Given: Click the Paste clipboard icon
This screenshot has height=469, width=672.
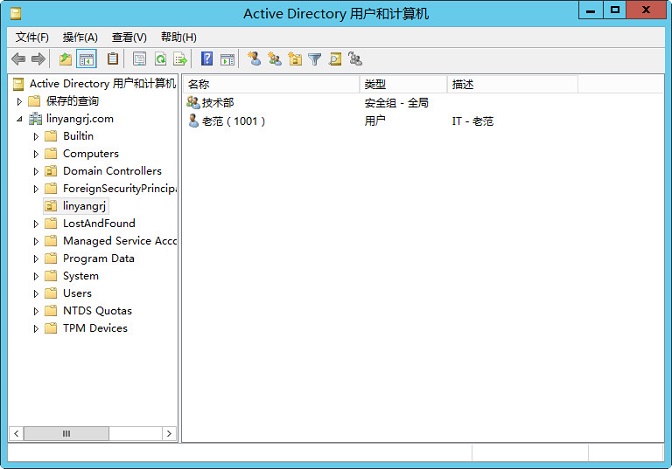Looking at the screenshot, I should (113, 59).
